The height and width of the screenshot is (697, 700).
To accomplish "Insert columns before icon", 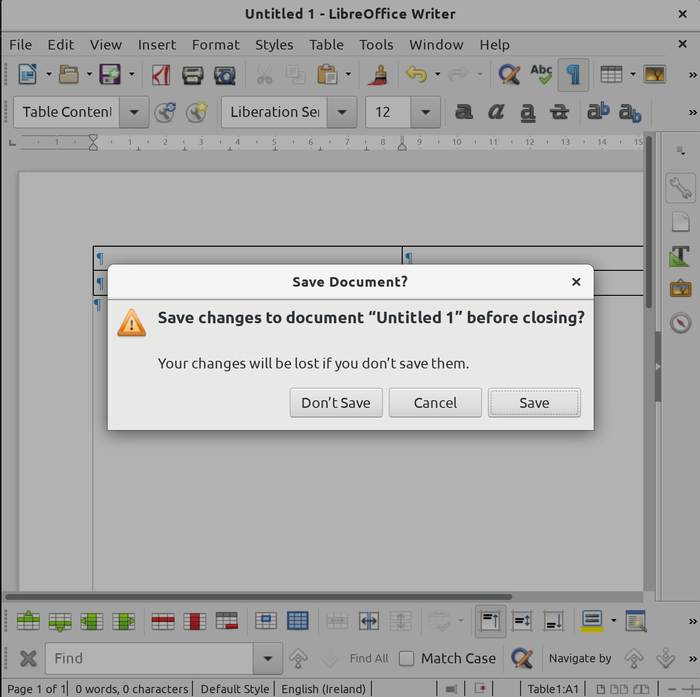I will click(x=92, y=621).
